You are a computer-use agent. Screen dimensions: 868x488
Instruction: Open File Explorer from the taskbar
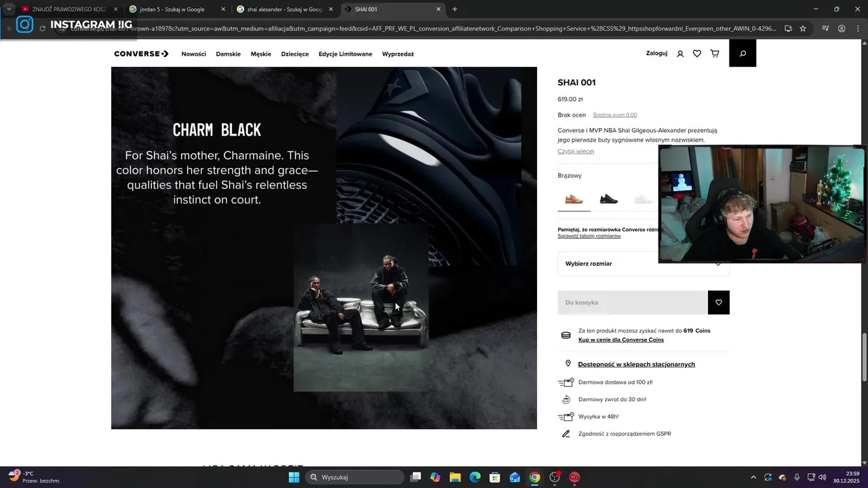click(455, 477)
